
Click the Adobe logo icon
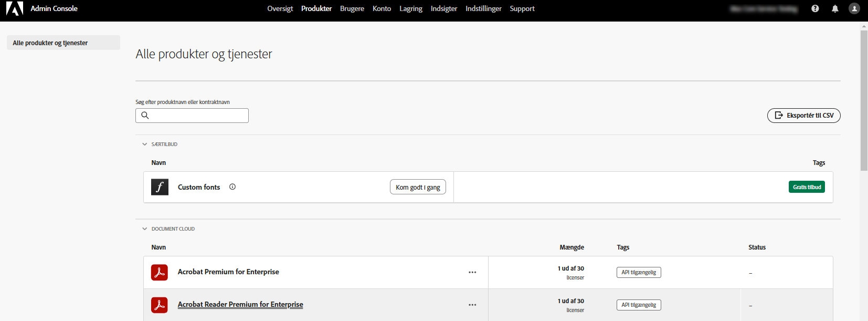pyautogui.click(x=15, y=8)
